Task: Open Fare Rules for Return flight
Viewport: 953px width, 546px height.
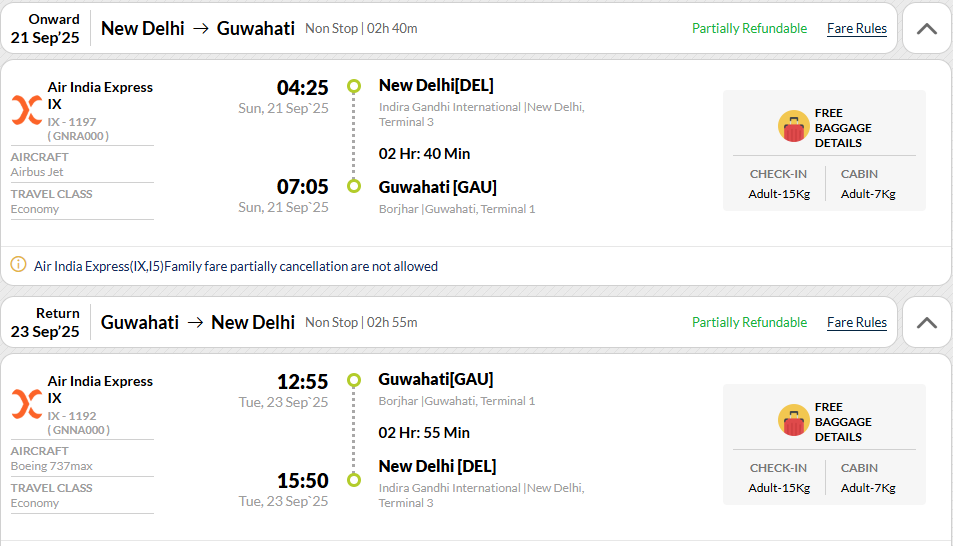Action: (x=856, y=323)
